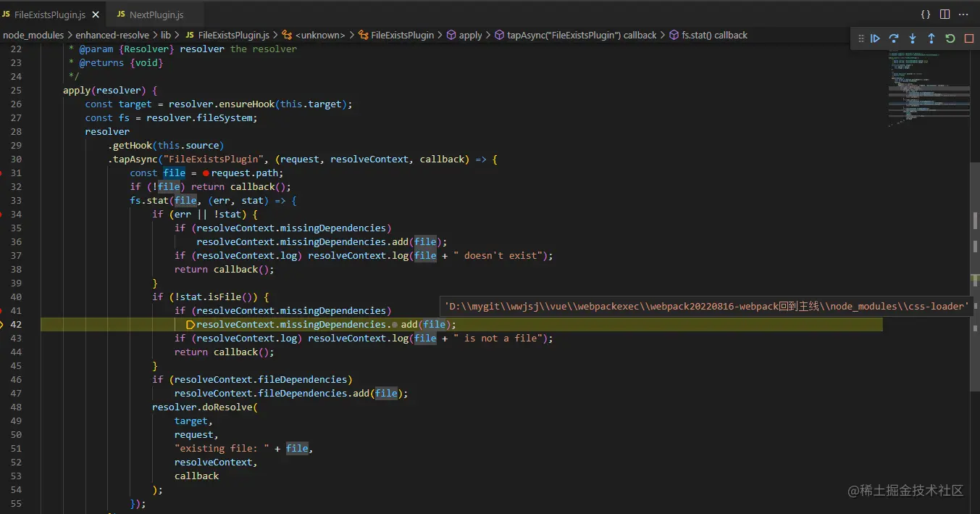The width and height of the screenshot is (980, 514).
Task: Click 'ensureHook' on line 26
Action: (x=247, y=104)
